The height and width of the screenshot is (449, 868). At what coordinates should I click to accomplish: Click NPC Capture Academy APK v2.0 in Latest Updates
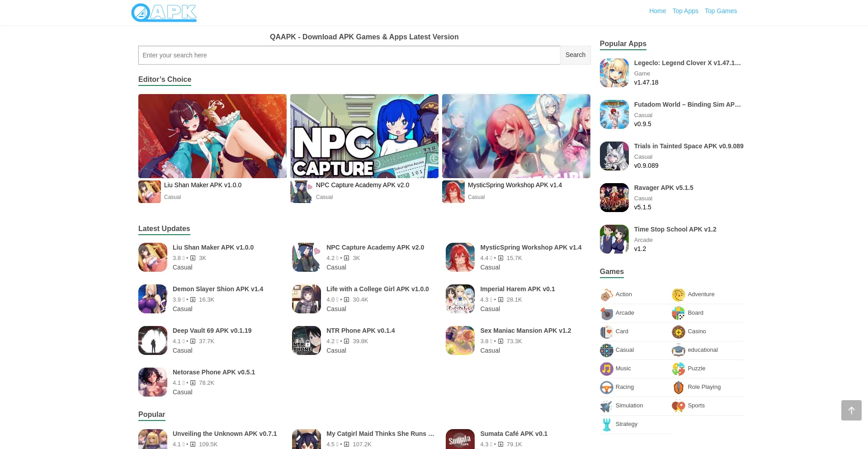375,247
